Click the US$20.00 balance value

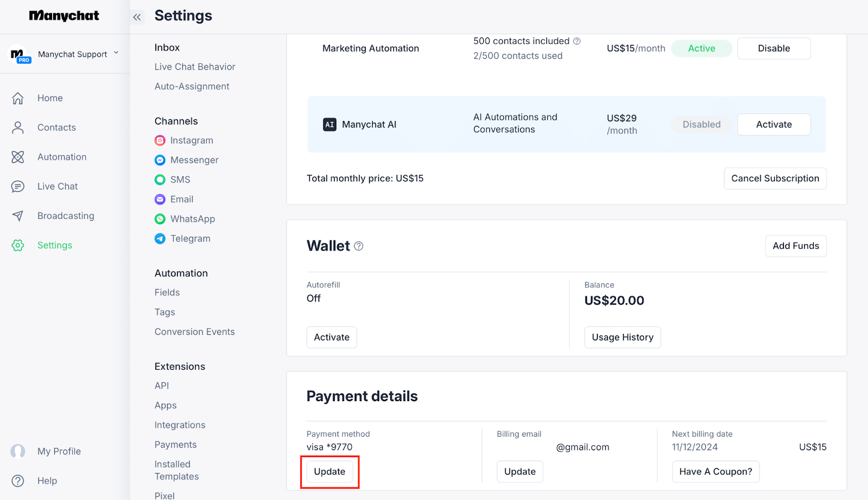click(614, 301)
